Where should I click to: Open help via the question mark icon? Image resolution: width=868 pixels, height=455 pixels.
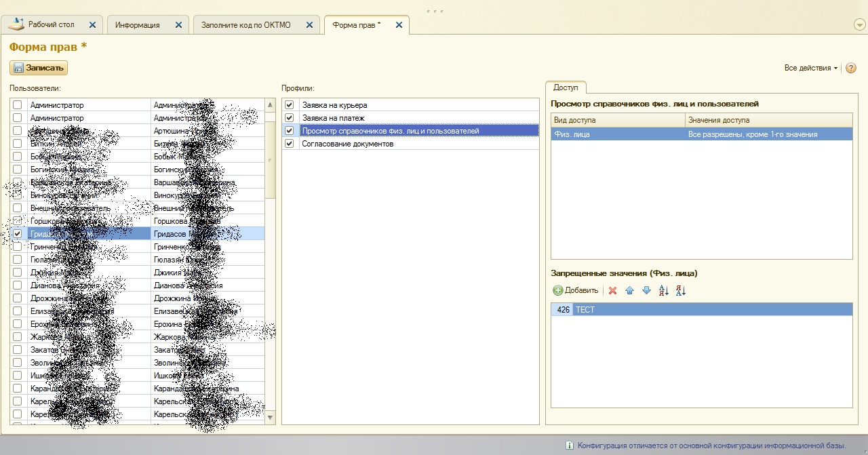pos(851,68)
